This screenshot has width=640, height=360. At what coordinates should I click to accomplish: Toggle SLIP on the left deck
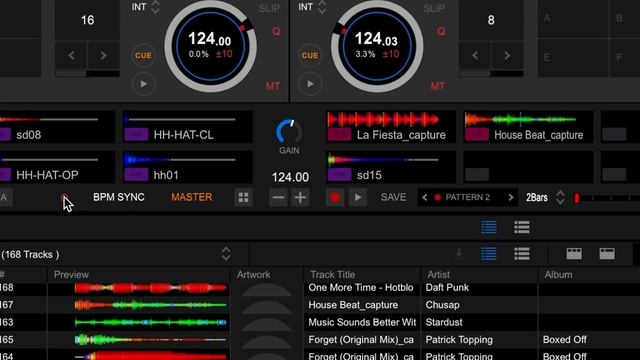pos(269,9)
